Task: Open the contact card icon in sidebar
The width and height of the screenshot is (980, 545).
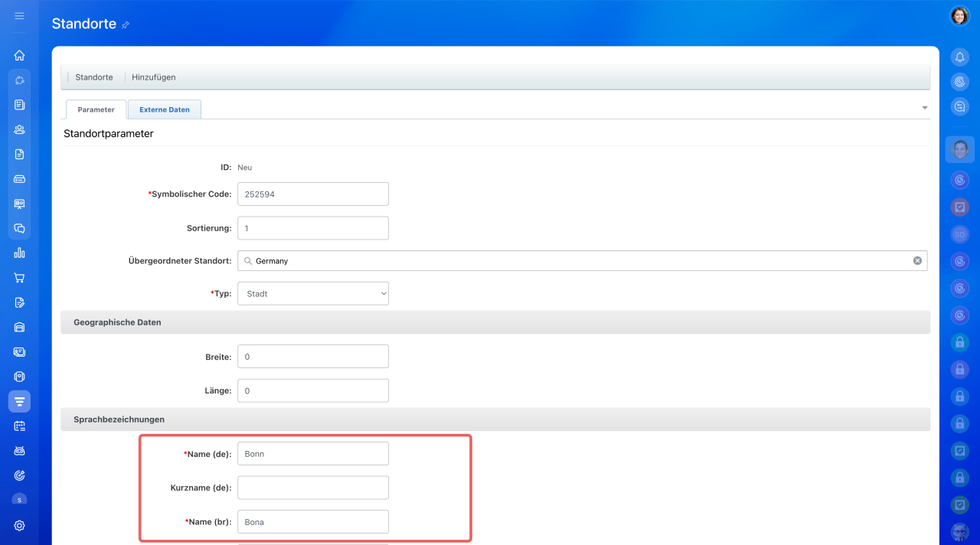Action: [x=20, y=352]
